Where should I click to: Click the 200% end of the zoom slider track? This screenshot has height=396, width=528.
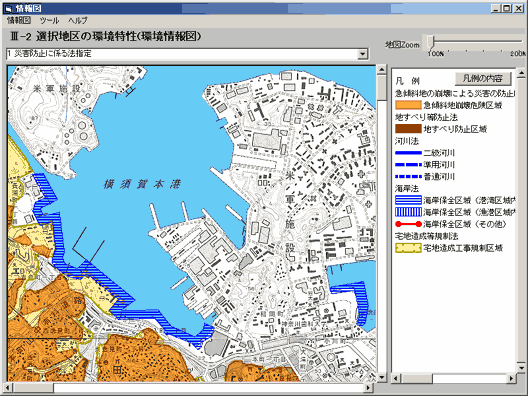[x=520, y=42]
